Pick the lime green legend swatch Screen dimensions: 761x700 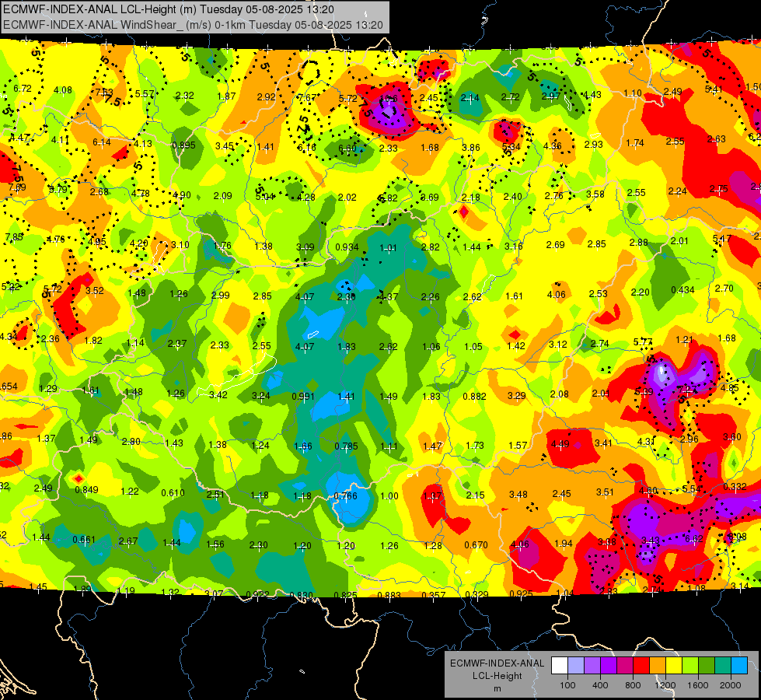690,666
